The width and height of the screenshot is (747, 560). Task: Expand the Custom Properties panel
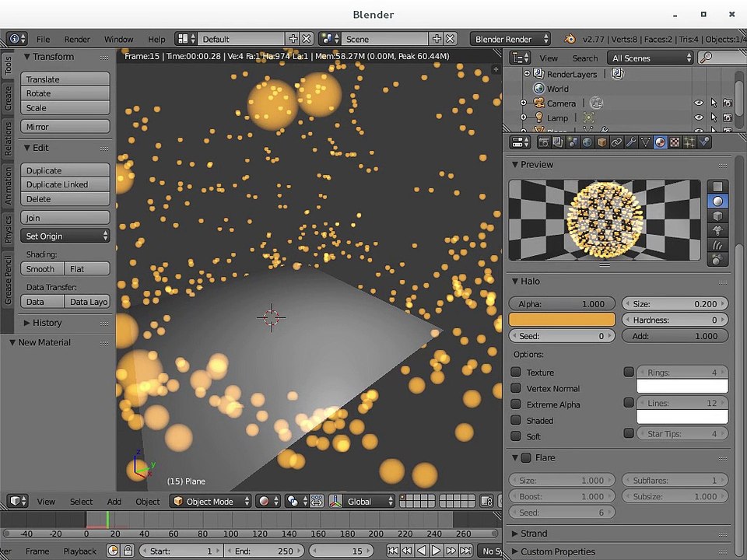pyautogui.click(x=515, y=551)
